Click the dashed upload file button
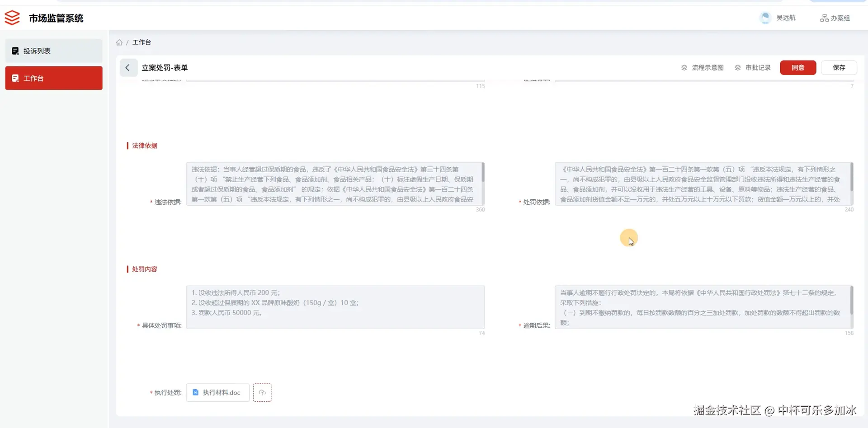 [262, 393]
